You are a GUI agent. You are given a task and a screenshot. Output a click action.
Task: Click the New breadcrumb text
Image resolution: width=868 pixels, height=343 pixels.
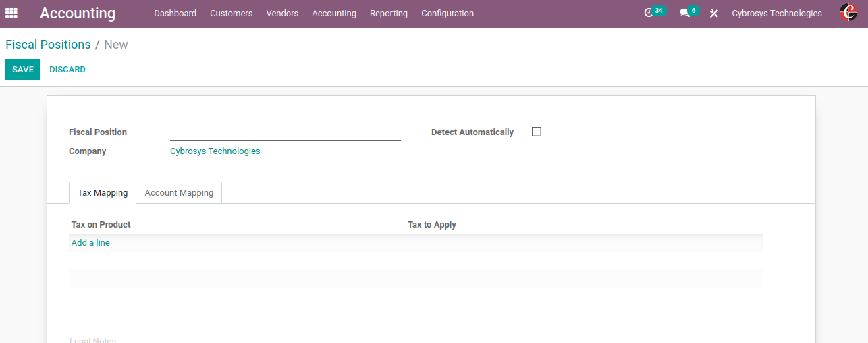116,45
